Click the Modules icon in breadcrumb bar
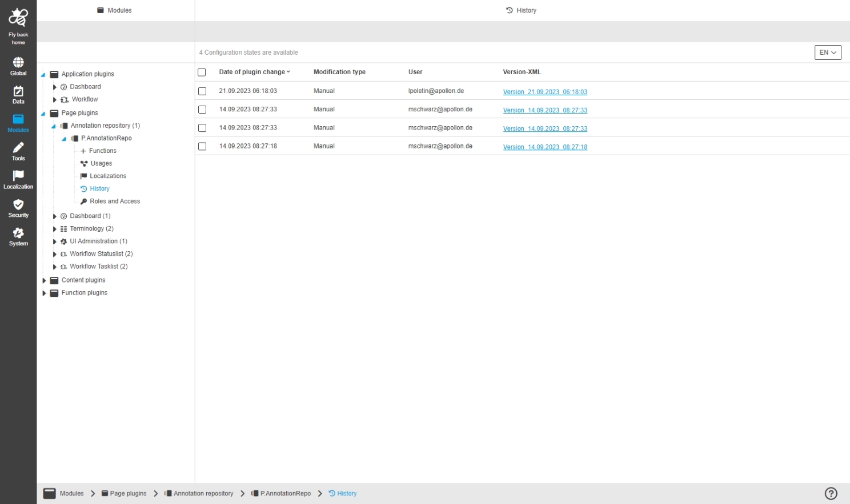The image size is (850, 504). coord(50,494)
